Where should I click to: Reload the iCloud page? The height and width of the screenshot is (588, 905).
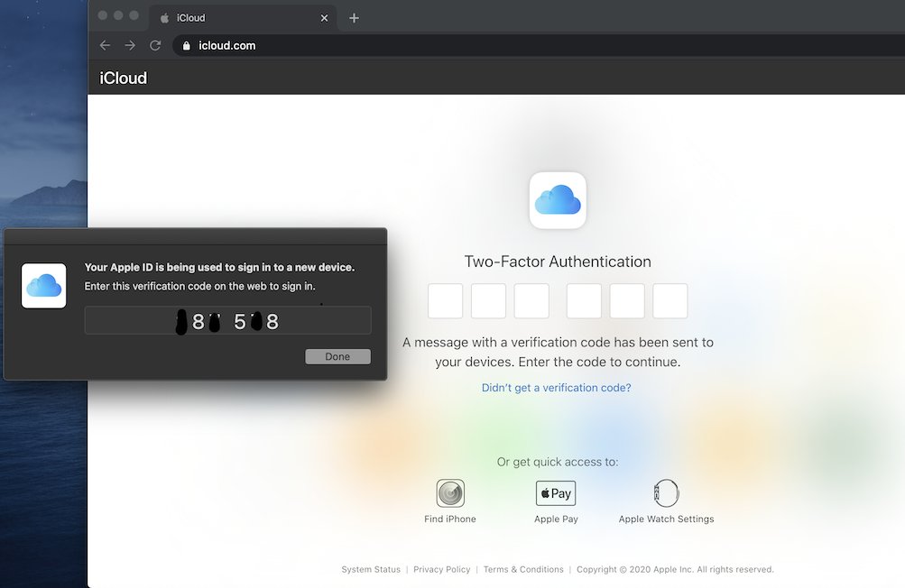155,46
